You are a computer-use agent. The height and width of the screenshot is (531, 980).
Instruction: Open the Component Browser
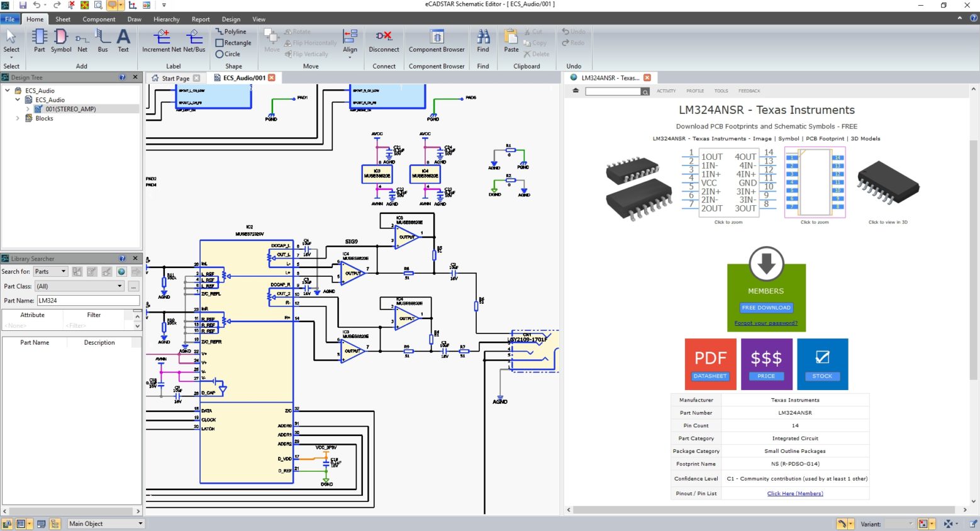pos(436,42)
